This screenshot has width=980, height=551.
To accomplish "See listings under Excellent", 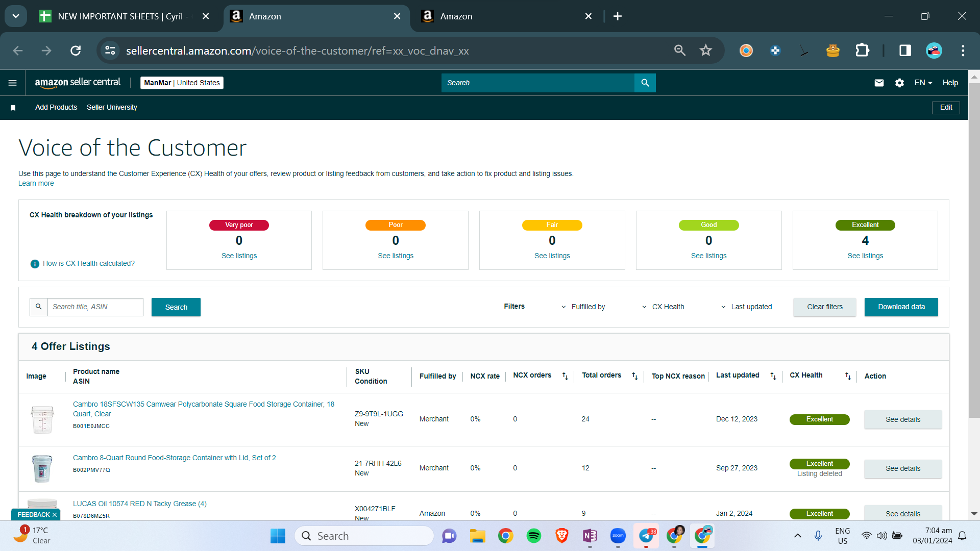I will point(865,256).
